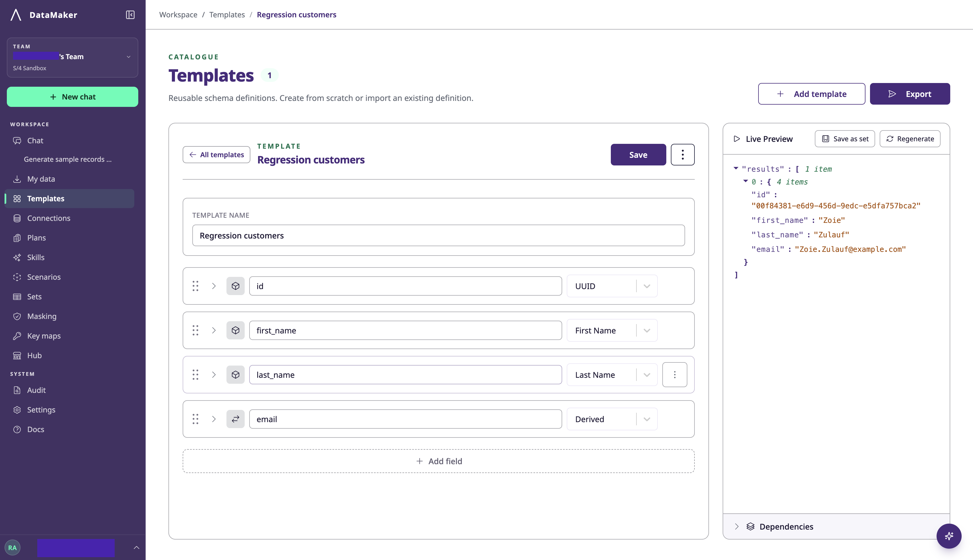This screenshot has height=560, width=973.
Task: Go back to All templates
Action: (217, 155)
